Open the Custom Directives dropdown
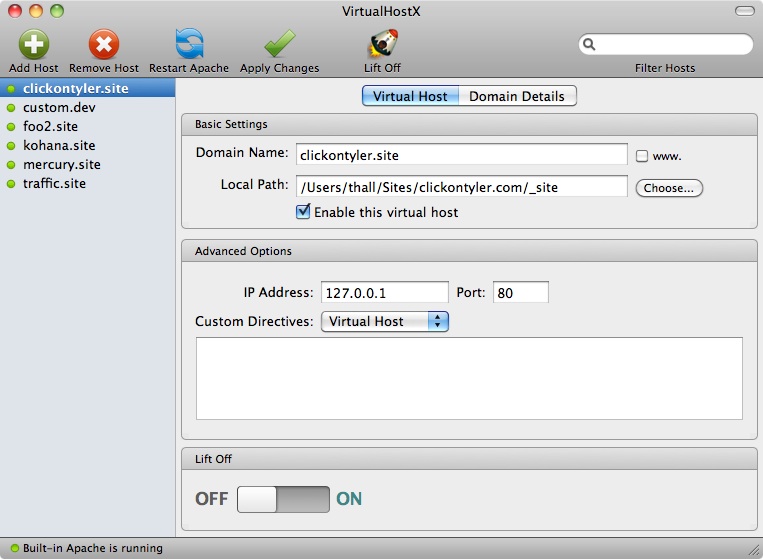This screenshot has height=559, width=763. pyautogui.click(x=385, y=322)
